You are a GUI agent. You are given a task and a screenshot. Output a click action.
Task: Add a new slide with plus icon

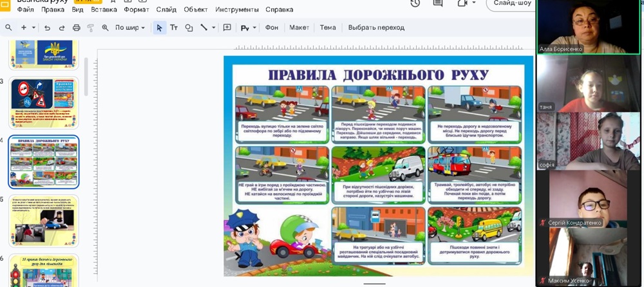tap(24, 28)
